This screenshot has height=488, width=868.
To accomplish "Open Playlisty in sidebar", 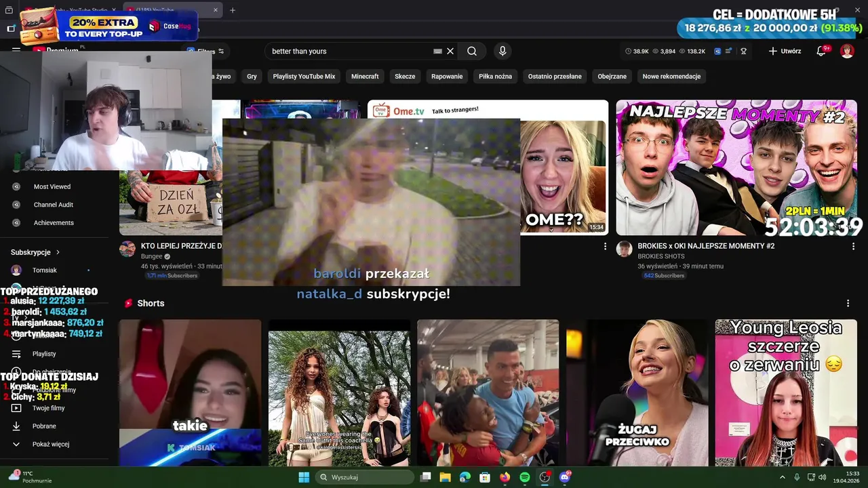I will click(44, 354).
